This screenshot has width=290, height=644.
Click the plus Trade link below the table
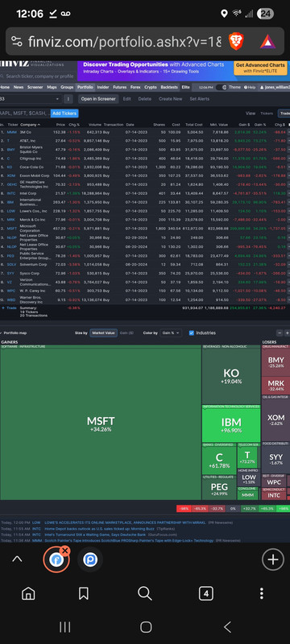tap(9, 308)
